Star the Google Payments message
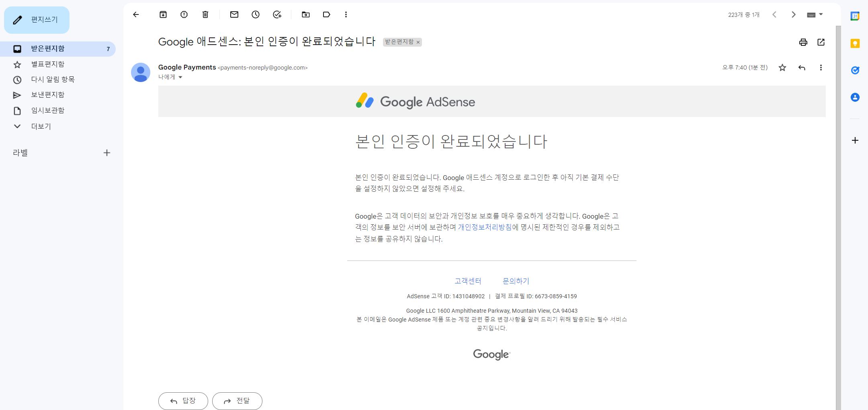The width and height of the screenshot is (868, 410). pos(782,68)
